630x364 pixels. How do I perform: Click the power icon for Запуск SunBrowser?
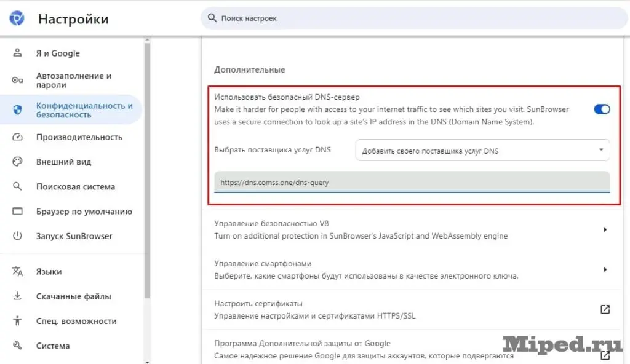click(x=17, y=235)
